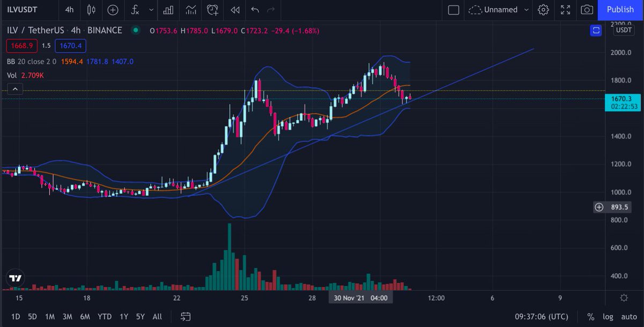The image size is (644, 327).
Task: Click the 30 Nov '21 04:00 time label
Action: (x=360, y=298)
